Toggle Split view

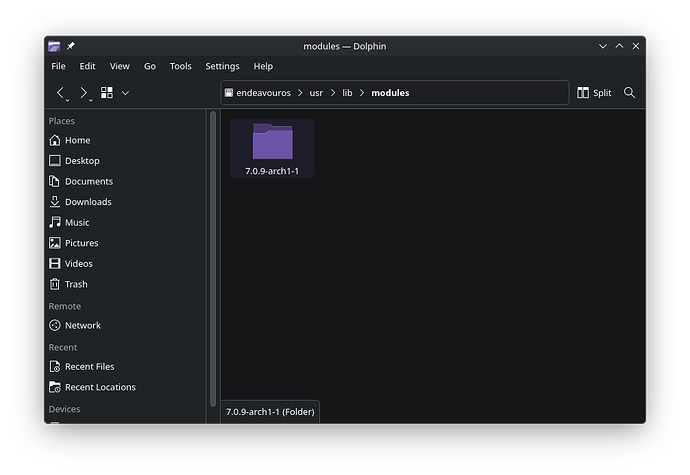pyautogui.click(x=594, y=93)
